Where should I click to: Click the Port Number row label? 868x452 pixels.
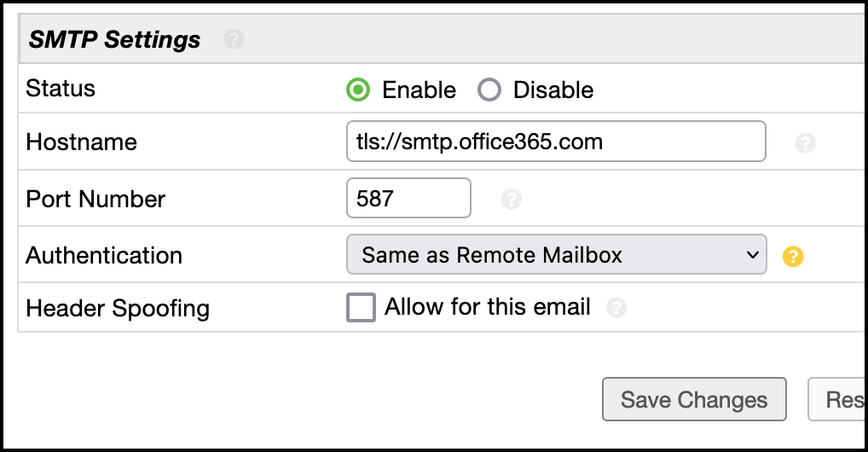(95, 199)
